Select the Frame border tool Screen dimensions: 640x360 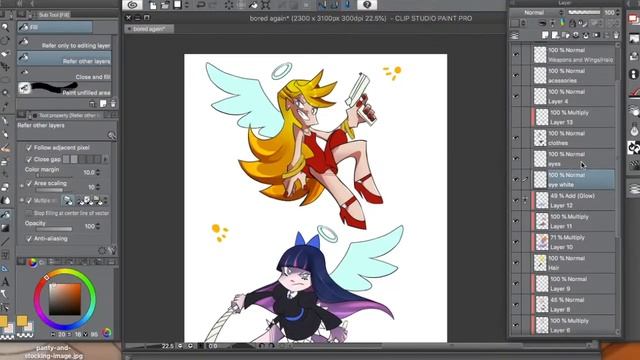coord(5,255)
